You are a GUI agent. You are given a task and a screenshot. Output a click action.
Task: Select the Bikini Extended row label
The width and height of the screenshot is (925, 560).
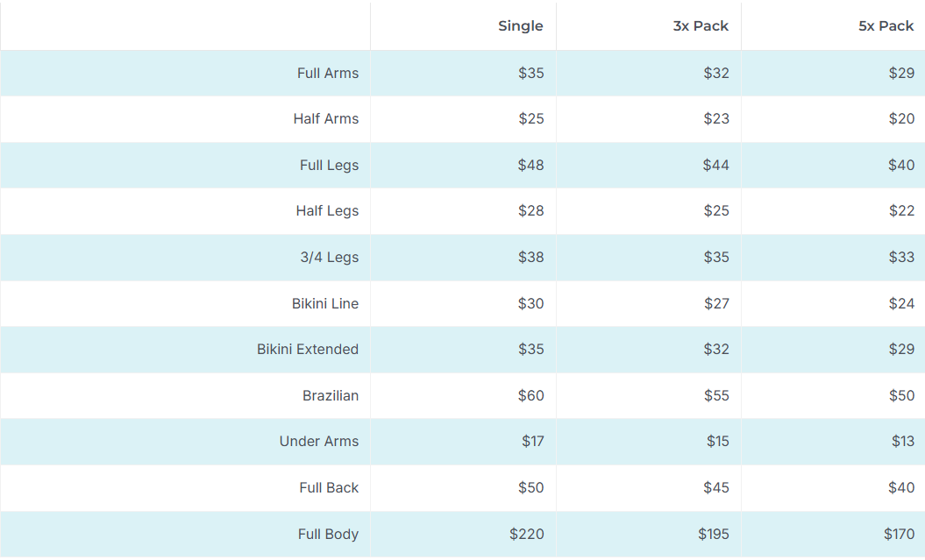click(x=308, y=350)
